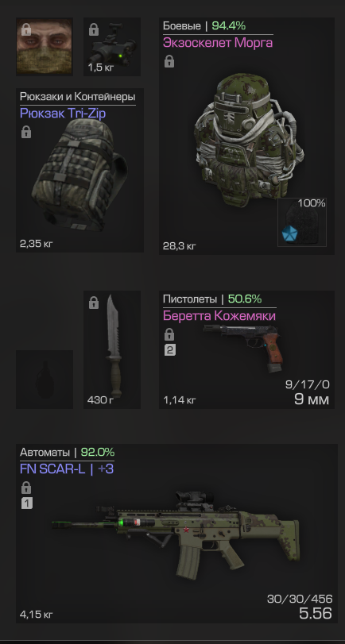Viewport: 345px width, 644px height.
Task: Select the night vision device slot
Action: tap(112, 47)
